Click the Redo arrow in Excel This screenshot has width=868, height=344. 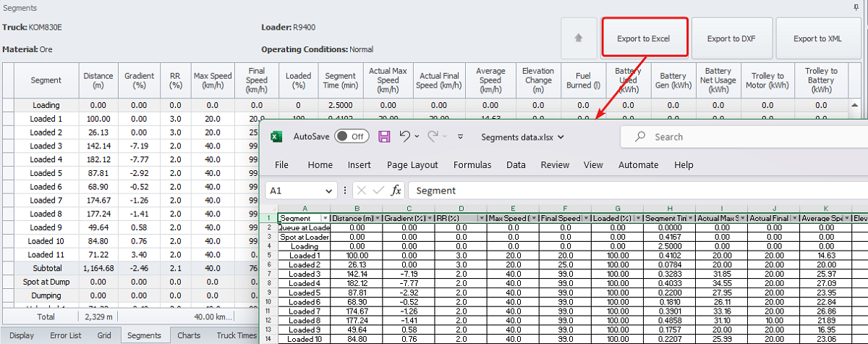433,137
